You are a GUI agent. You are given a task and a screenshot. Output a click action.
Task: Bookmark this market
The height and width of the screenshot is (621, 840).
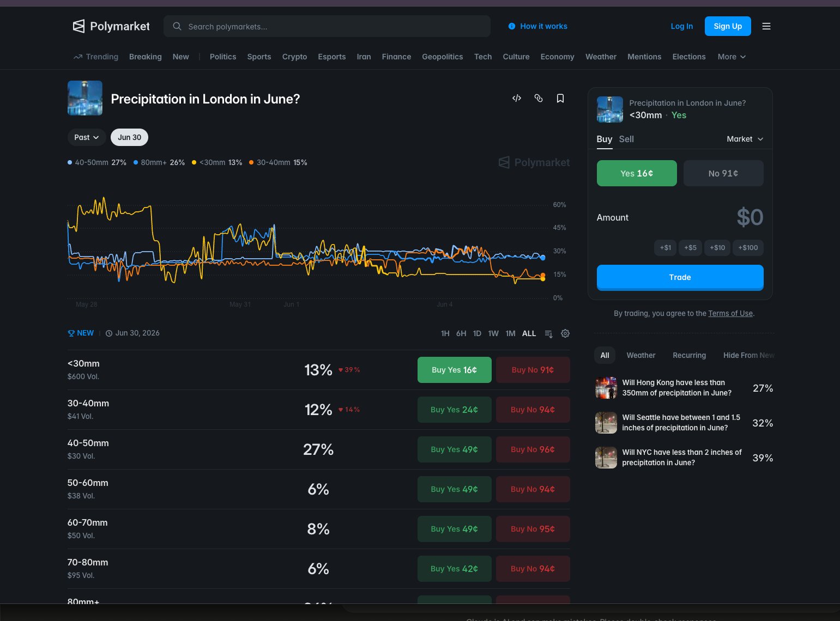pyautogui.click(x=560, y=98)
